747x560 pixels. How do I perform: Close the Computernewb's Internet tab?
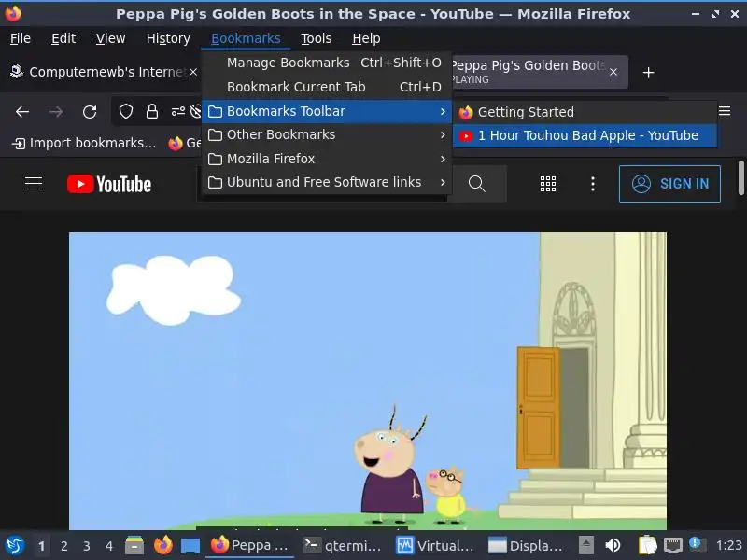point(193,72)
